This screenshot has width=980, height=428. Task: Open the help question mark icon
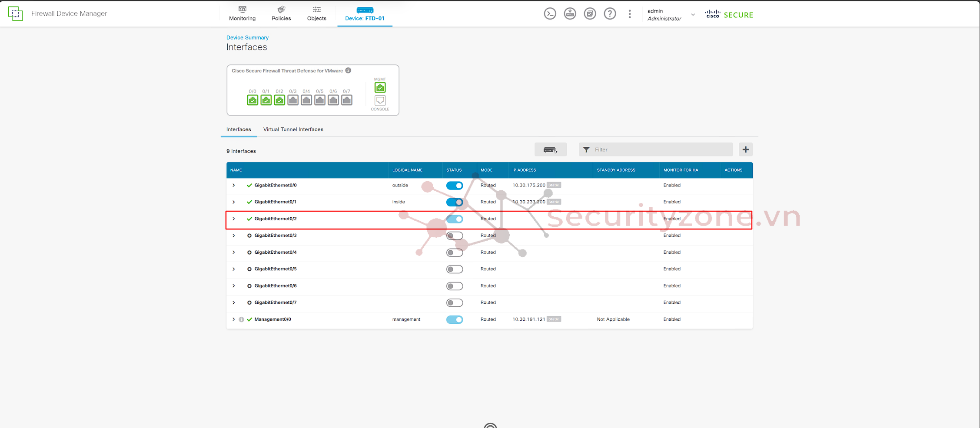tap(610, 14)
